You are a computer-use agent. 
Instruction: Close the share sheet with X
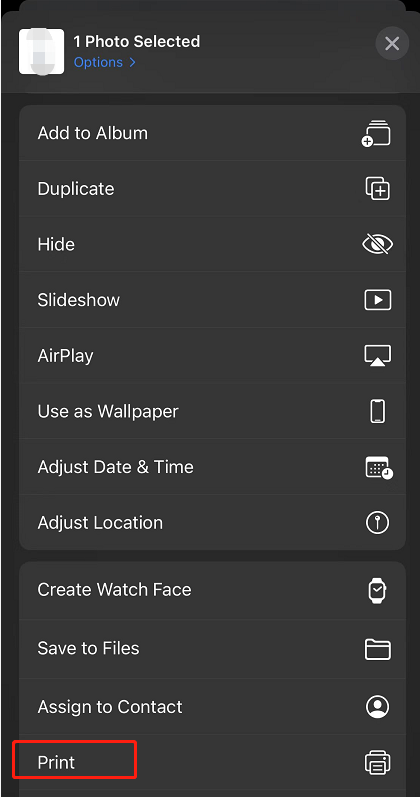tap(392, 44)
